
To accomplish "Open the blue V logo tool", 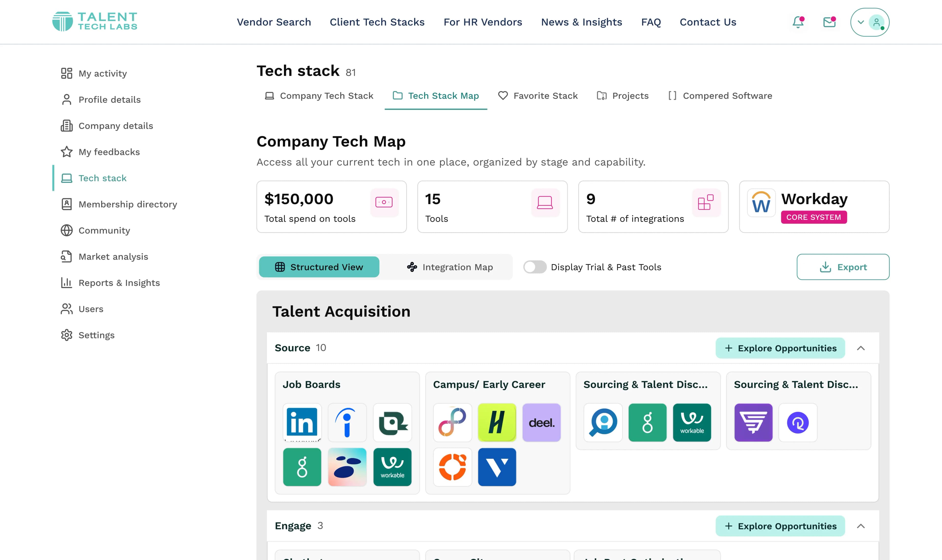I will [x=497, y=467].
